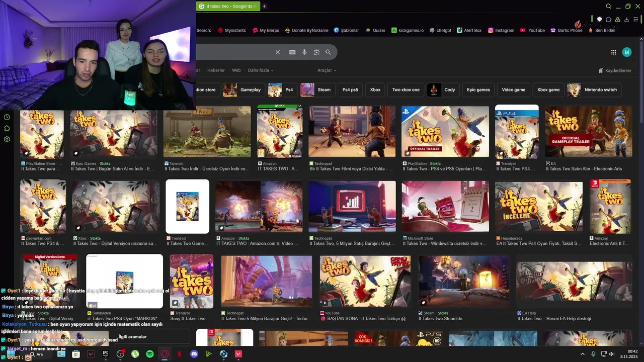The image size is (644, 362).
Task: Show hidden system tray icons
Action: point(583,354)
